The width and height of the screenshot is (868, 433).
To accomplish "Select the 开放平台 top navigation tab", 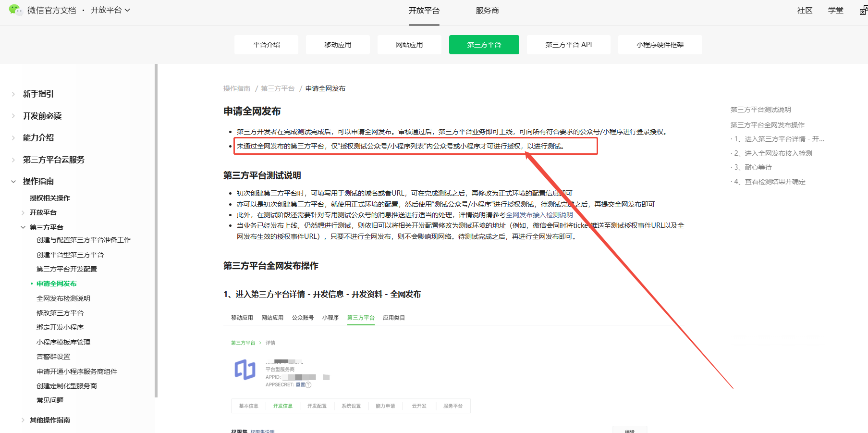I will coord(424,11).
